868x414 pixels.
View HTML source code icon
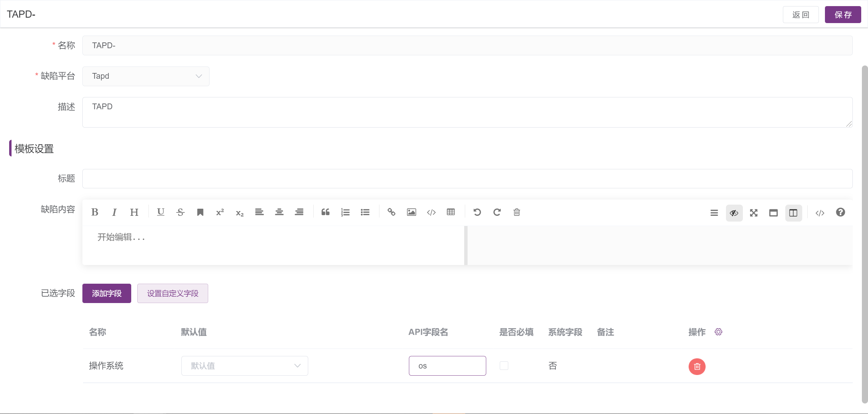(x=820, y=213)
